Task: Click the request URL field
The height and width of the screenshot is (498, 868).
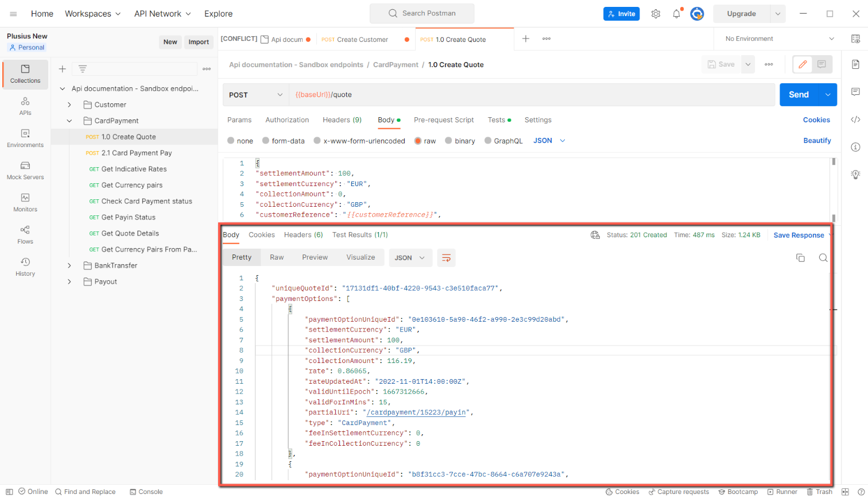Action: pos(531,95)
